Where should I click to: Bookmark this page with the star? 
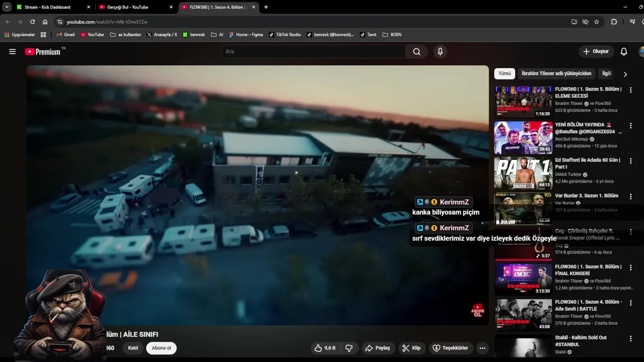pyautogui.click(x=596, y=22)
